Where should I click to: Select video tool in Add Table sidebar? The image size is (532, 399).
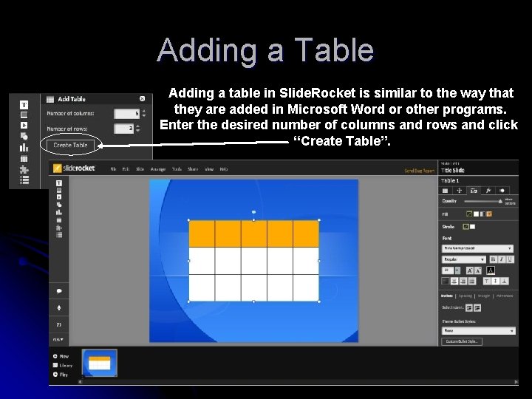(x=24, y=125)
